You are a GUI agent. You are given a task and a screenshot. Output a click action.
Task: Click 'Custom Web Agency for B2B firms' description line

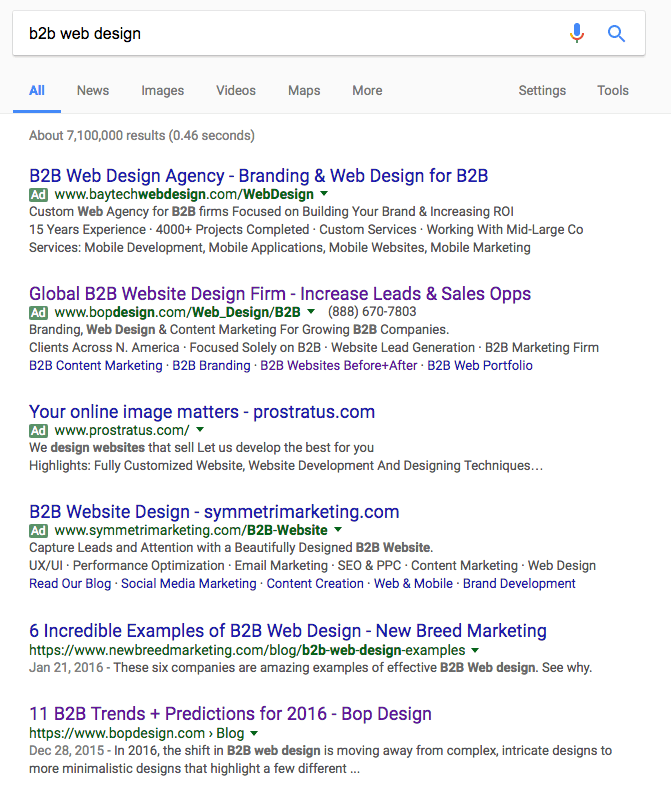271,212
